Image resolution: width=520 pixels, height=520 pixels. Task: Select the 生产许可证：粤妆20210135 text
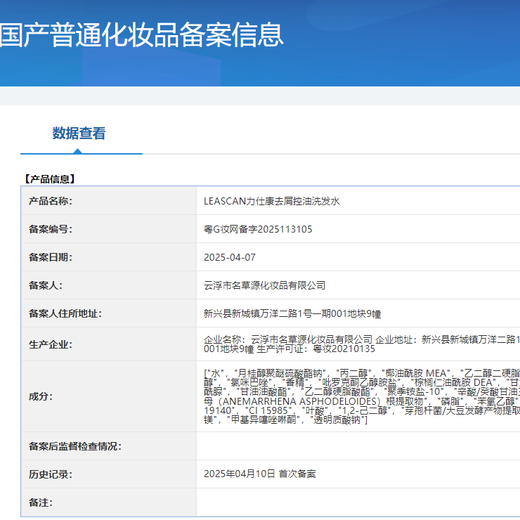[x=316, y=349]
